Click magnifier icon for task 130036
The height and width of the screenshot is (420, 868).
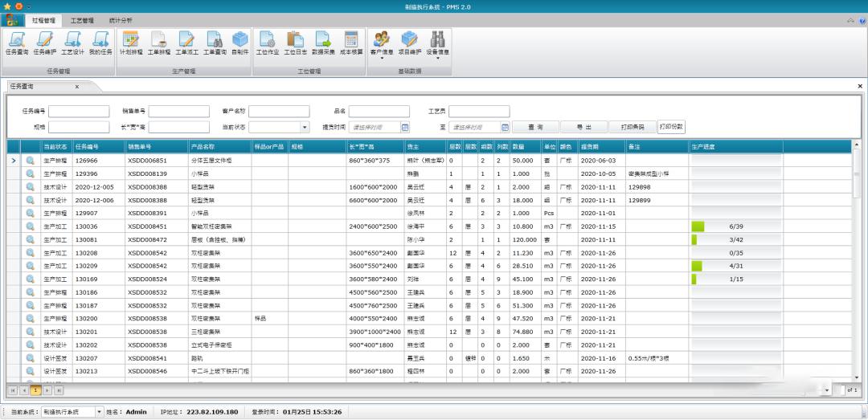pos(31,226)
